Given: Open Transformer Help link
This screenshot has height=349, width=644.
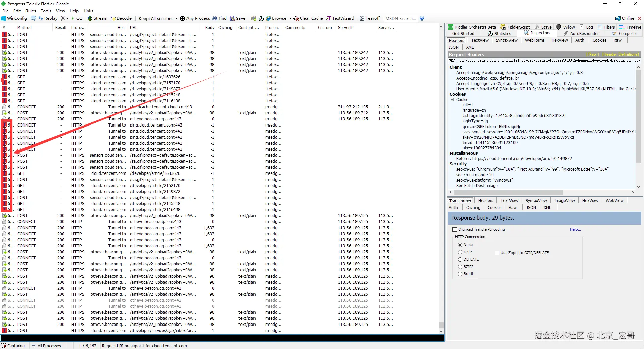Looking at the screenshot, I should pos(575,229).
